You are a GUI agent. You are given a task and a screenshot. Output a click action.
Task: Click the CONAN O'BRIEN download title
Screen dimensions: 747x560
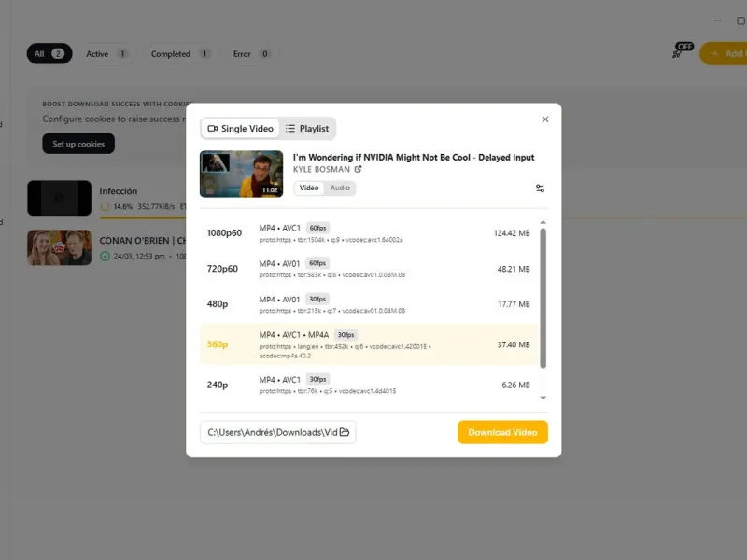click(143, 241)
